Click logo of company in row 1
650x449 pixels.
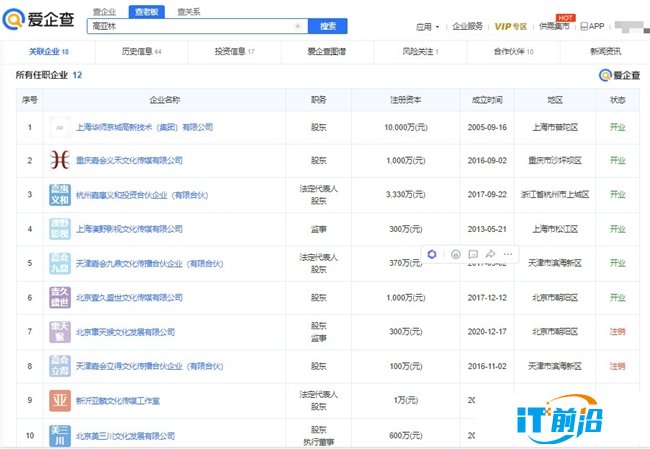coord(60,127)
